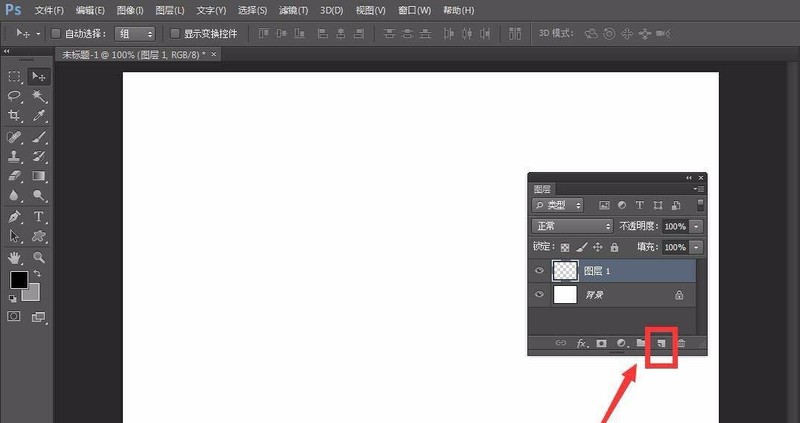The height and width of the screenshot is (423, 800).
Task: Toggle the 显示变换控件 checkbox
Action: [x=175, y=33]
